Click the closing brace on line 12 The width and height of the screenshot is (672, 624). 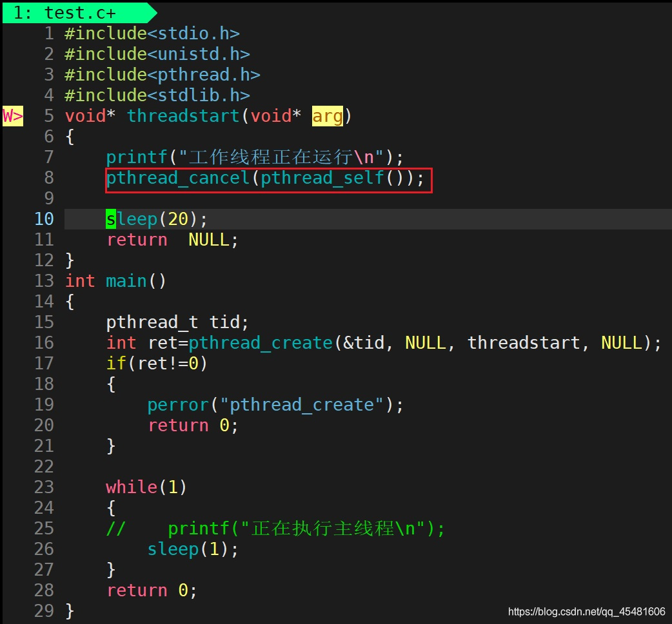[x=70, y=260]
